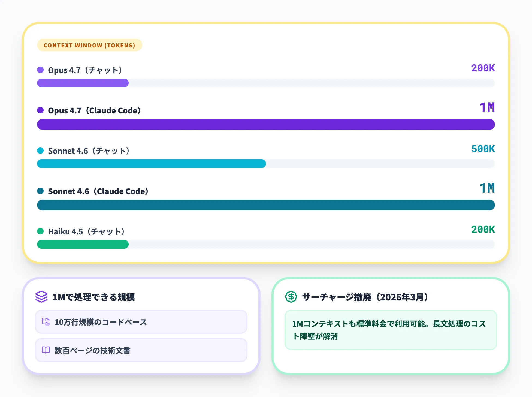Screen dimensions: 532x397
Task: Click the 200K value for Opus 4.7
Action: pyautogui.click(x=483, y=68)
